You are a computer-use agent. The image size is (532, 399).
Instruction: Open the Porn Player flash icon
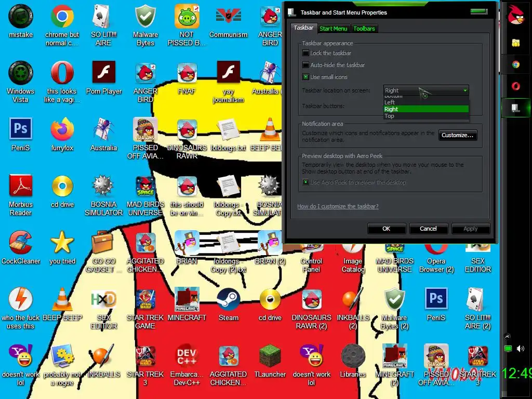click(104, 72)
